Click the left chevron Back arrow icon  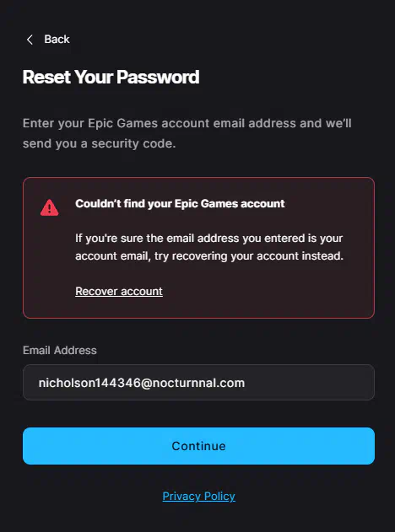(x=30, y=40)
